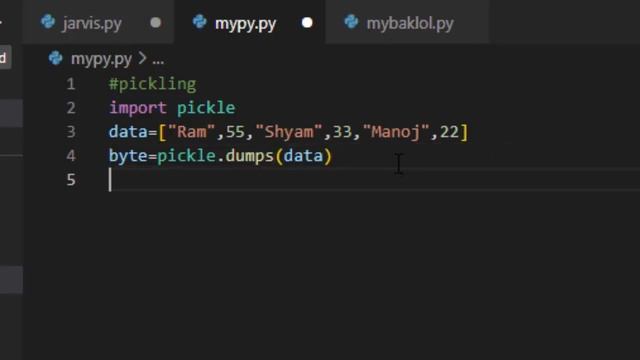Click the number 55 in the list

point(235,132)
